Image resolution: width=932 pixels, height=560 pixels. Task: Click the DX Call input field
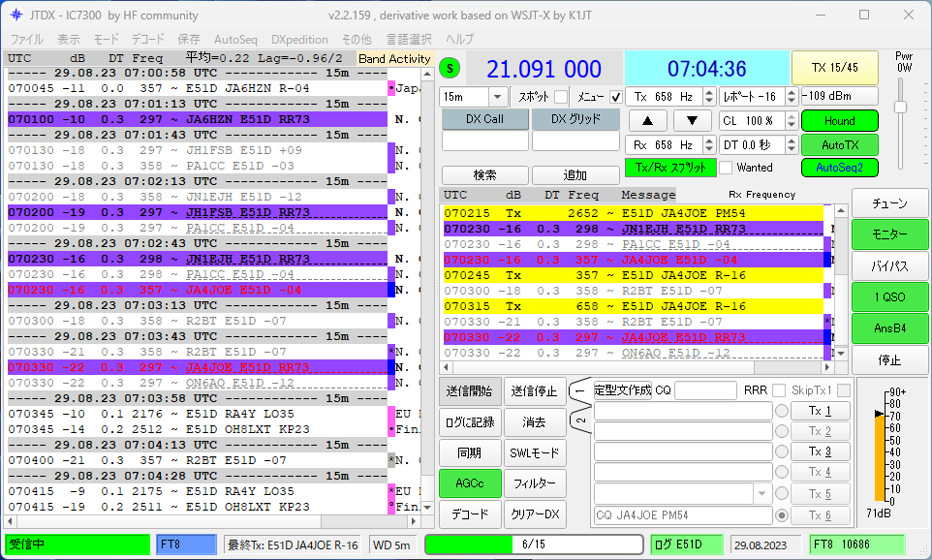(484, 141)
